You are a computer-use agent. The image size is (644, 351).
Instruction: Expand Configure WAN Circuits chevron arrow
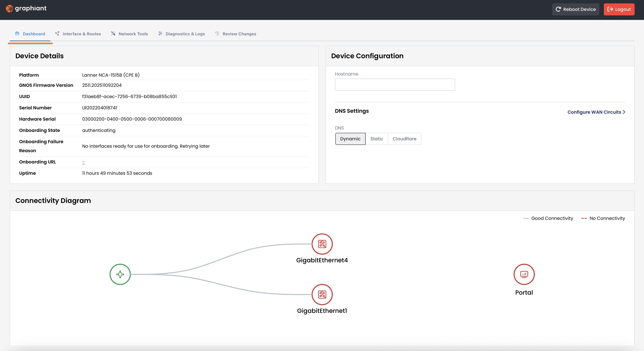coord(624,112)
